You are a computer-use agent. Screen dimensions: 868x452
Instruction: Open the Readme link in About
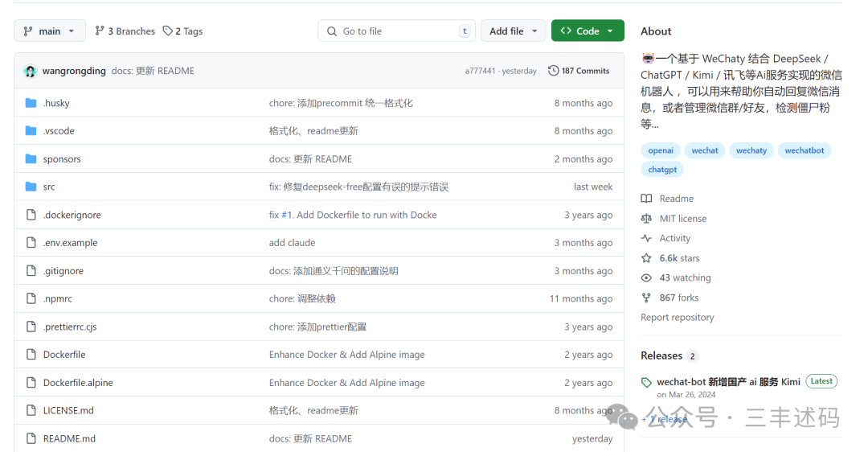coord(677,199)
